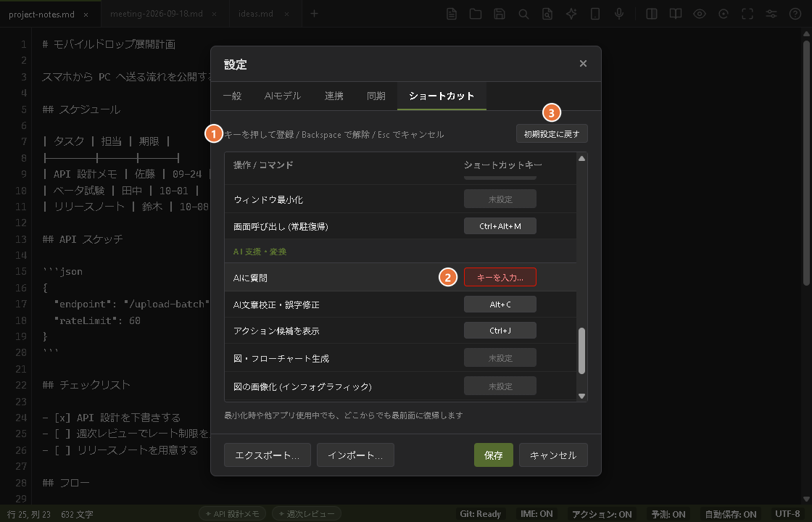Image resolution: width=812 pixels, height=522 pixels.
Task: Click the エクスポート... button
Action: click(268, 455)
